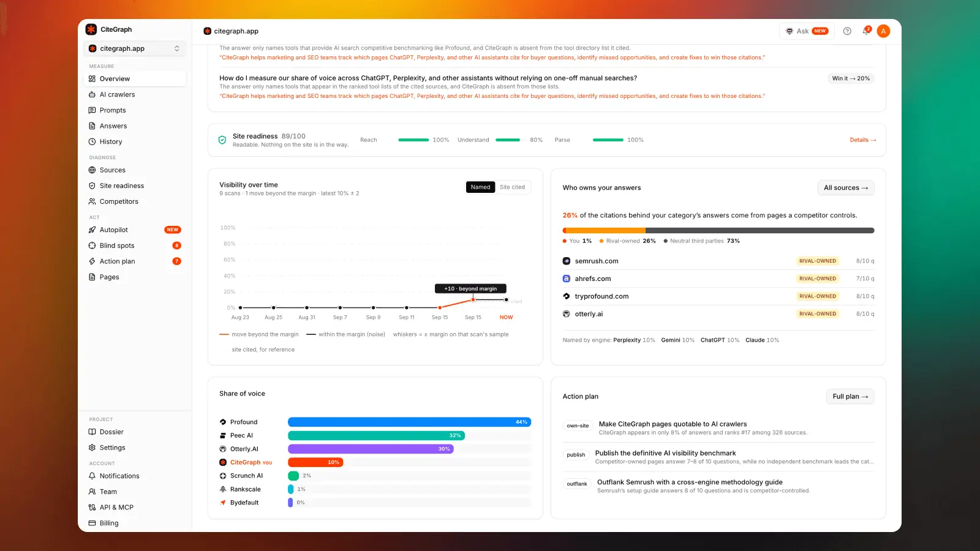Navigate to Competitors page label

click(119, 201)
